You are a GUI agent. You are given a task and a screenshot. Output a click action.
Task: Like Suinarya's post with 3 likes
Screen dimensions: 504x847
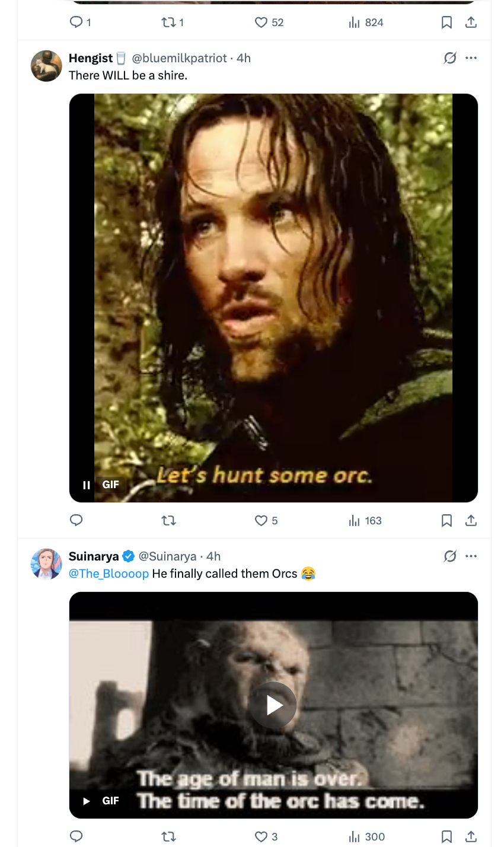click(x=261, y=836)
